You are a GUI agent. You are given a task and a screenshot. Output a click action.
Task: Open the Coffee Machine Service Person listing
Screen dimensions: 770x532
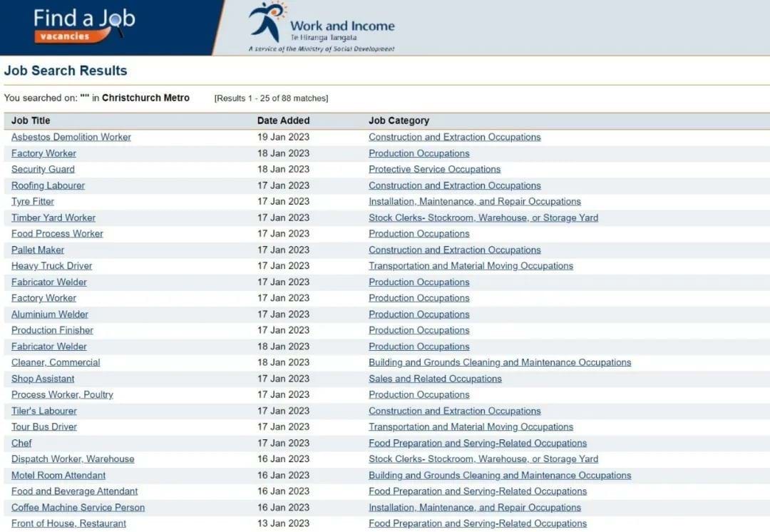[78, 507]
